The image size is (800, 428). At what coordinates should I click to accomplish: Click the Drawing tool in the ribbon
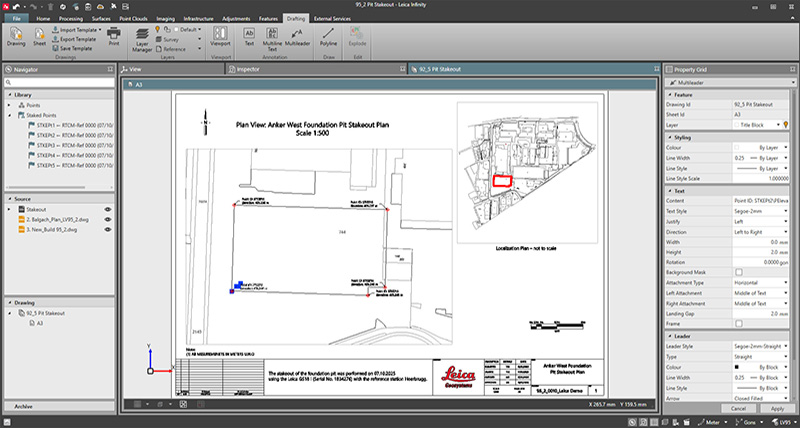click(16, 36)
